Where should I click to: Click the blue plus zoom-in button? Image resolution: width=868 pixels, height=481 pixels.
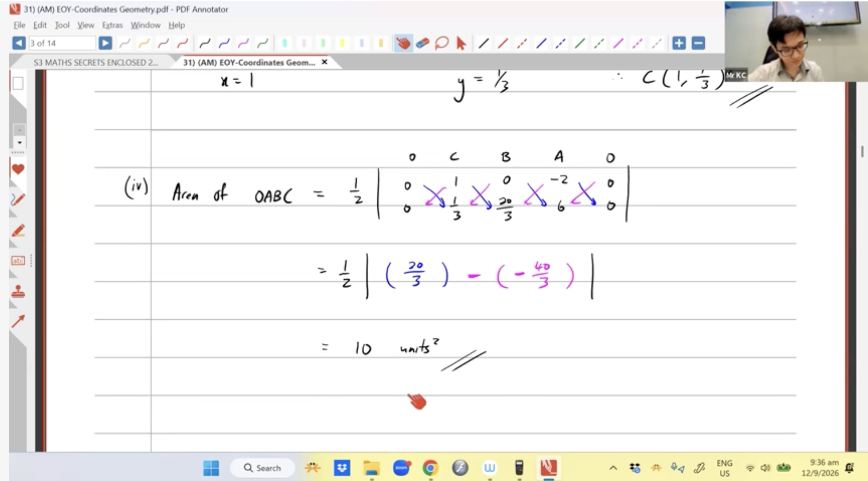[x=679, y=43]
